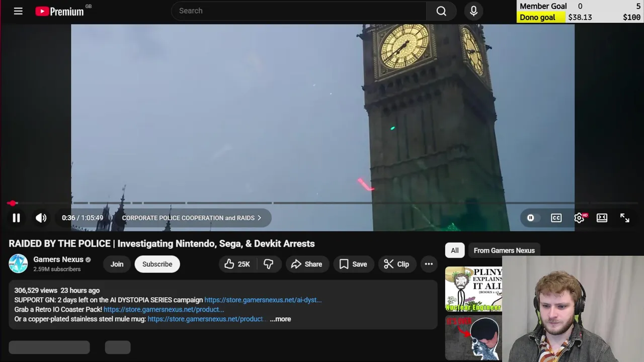Go to YouTube Premium home logo
This screenshot has width=644, height=362.
(x=59, y=11)
